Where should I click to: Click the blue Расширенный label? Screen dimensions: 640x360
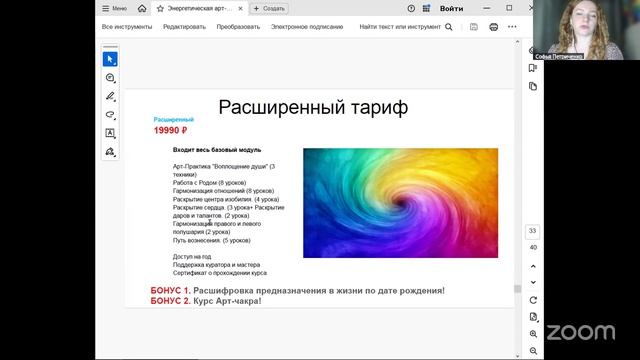point(173,120)
